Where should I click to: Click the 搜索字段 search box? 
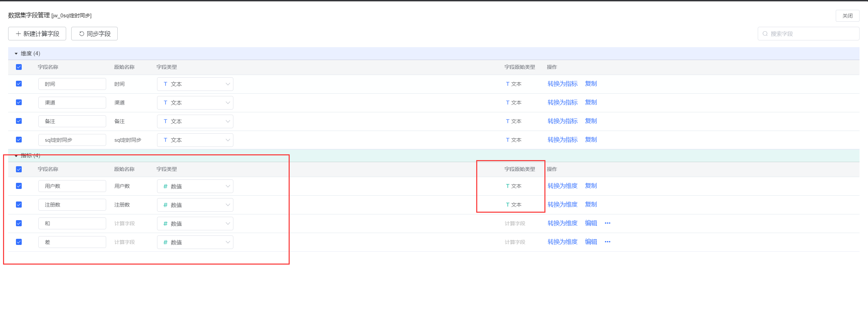[x=808, y=34]
